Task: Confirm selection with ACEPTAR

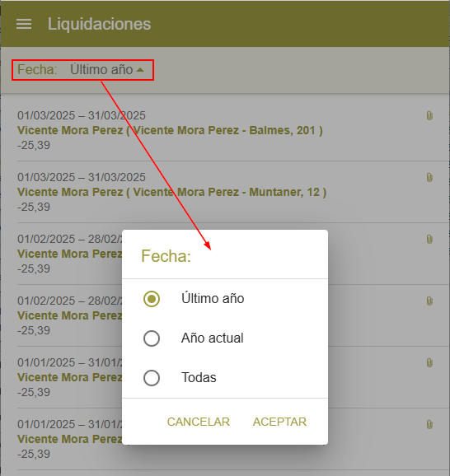Action: coord(279,422)
